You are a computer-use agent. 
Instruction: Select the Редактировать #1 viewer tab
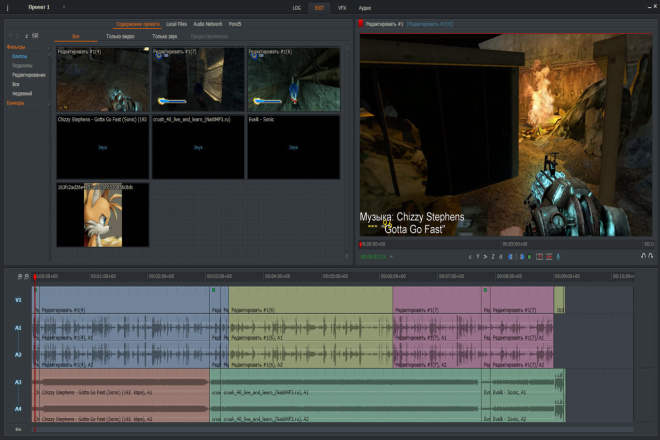click(384, 24)
